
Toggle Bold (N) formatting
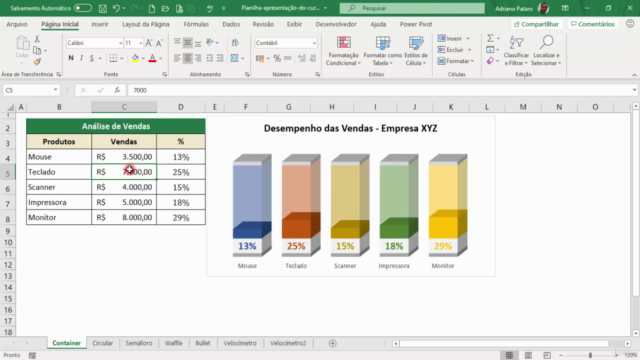(71, 58)
